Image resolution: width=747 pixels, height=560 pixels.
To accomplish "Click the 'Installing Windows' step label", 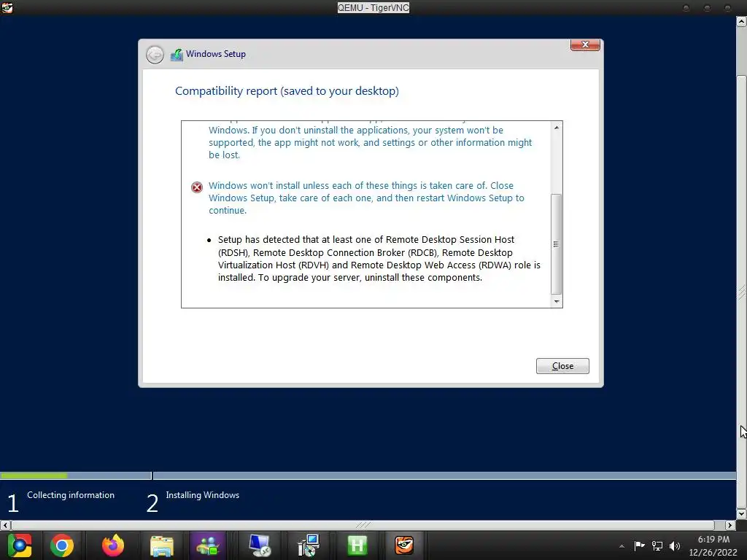I will click(203, 495).
